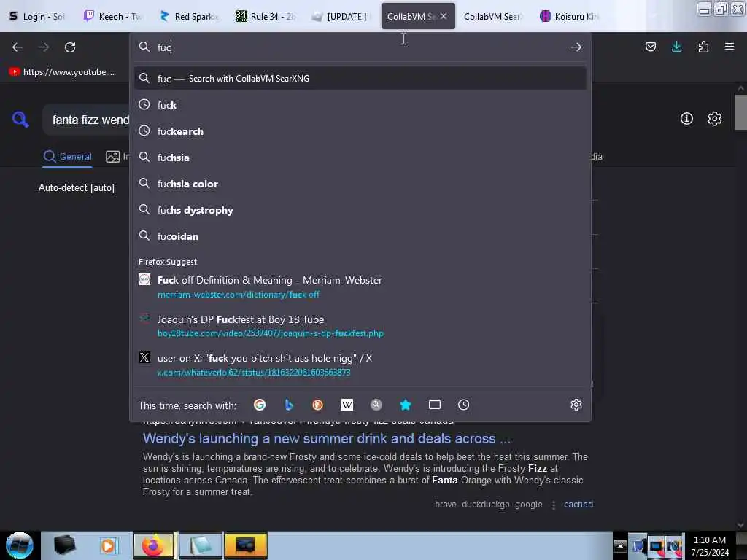The height and width of the screenshot is (560, 747).
Task: Switch to the Keeoh Twitch tab
Action: [x=113, y=16]
